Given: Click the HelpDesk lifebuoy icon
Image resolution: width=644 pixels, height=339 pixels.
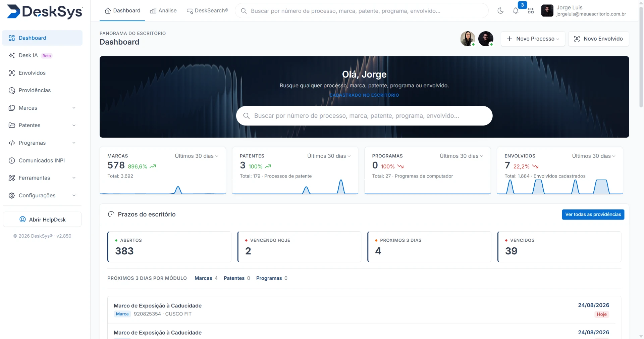Looking at the screenshot, I should pyautogui.click(x=22, y=220).
